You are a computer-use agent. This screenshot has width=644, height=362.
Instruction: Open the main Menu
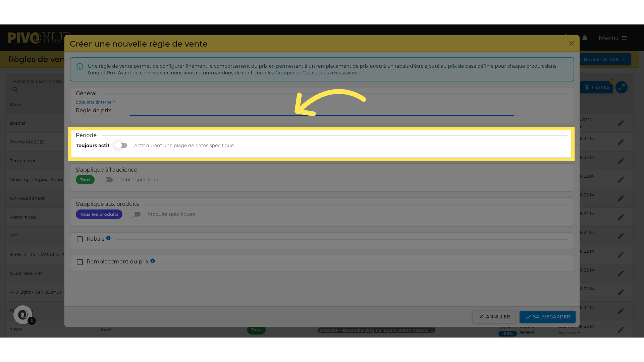[x=612, y=38]
